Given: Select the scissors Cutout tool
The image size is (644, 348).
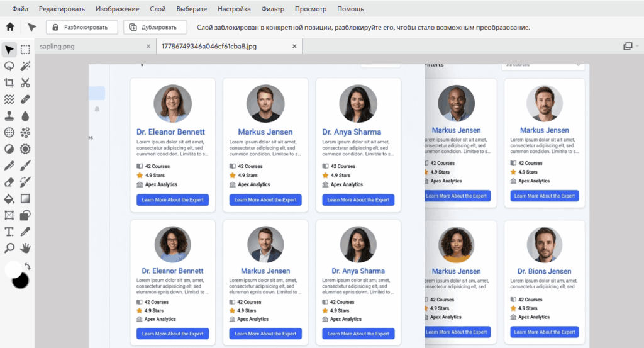Looking at the screenshot, I should (x=25, y=82).
